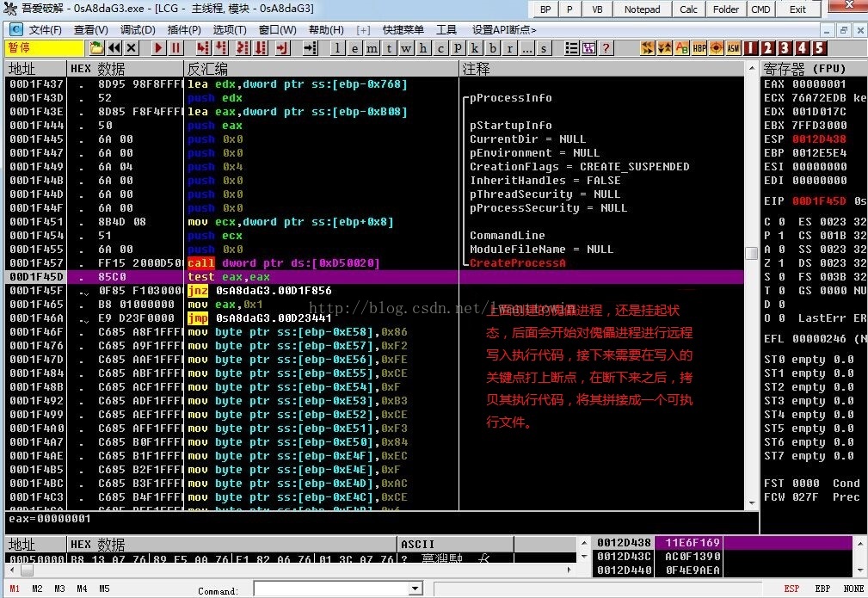Viewport: 868px width, 598px height.
Task: Open the 选项(T) menu
Action: coord(230,29)
